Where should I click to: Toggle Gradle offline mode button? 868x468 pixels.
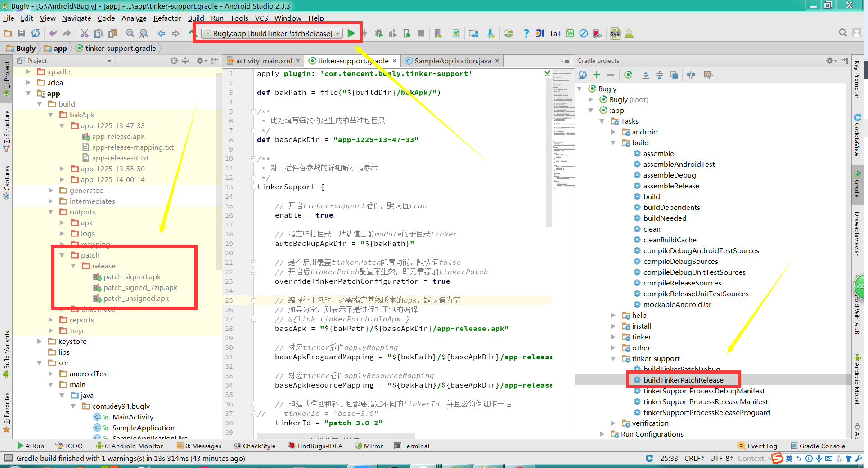coord(691,75)
